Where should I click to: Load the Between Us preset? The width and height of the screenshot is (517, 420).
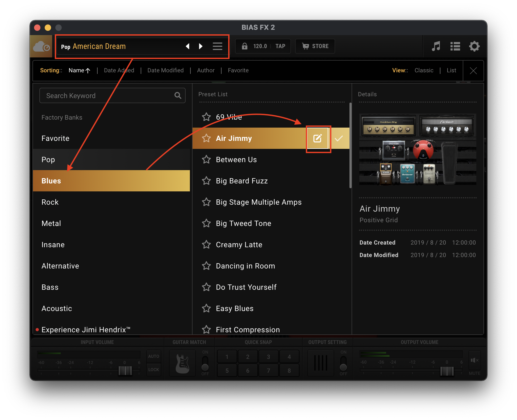tap(271, 159)
